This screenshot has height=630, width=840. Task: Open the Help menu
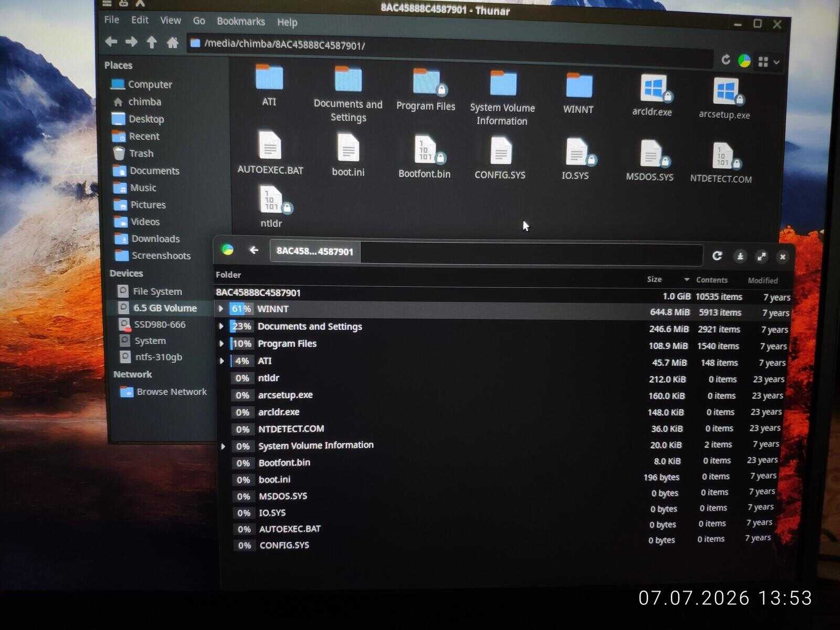click(x=287, y=22)
